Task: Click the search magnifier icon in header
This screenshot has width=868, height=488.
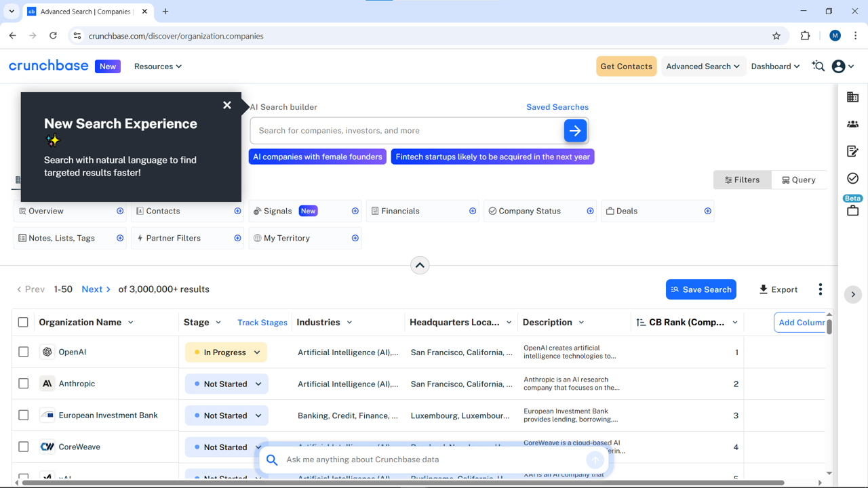Action: (x=818, y=66)
